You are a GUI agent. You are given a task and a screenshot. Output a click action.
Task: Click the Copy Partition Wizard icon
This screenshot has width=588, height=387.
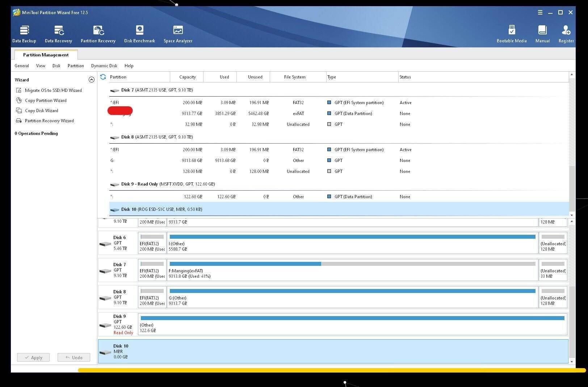coord(19,100)
